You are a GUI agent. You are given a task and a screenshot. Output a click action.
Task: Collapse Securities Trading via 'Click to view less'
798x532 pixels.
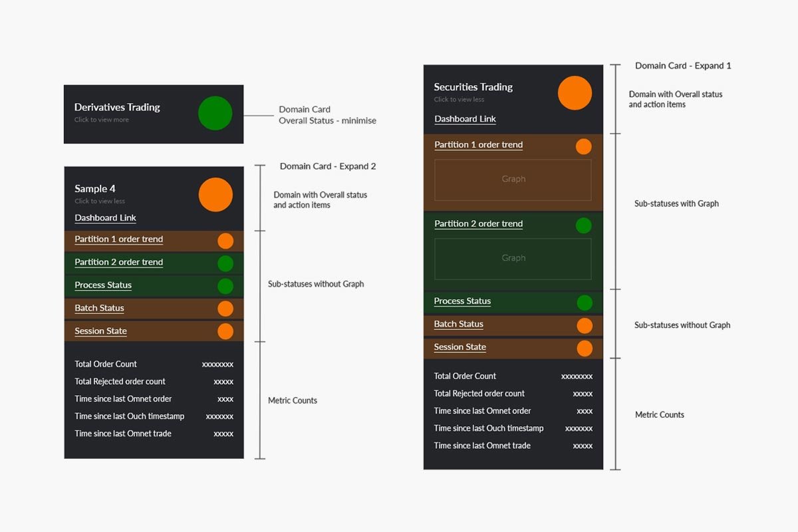pyautogui.click(x=459, y=100)
